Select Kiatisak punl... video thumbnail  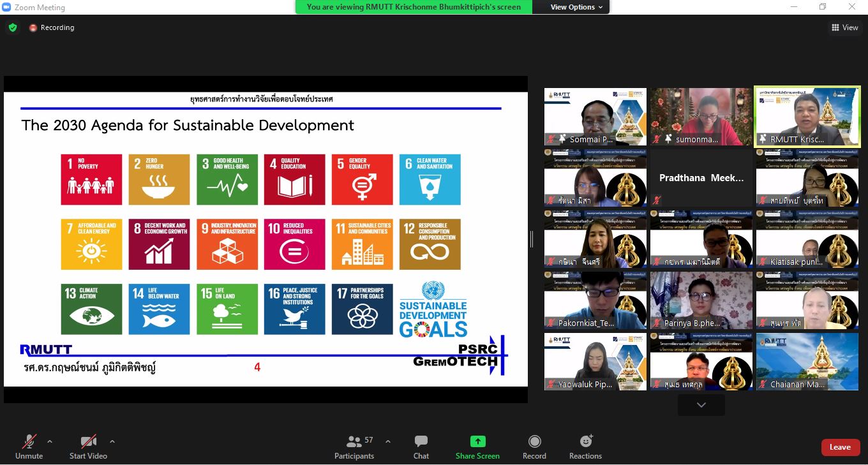pos(807,239)
